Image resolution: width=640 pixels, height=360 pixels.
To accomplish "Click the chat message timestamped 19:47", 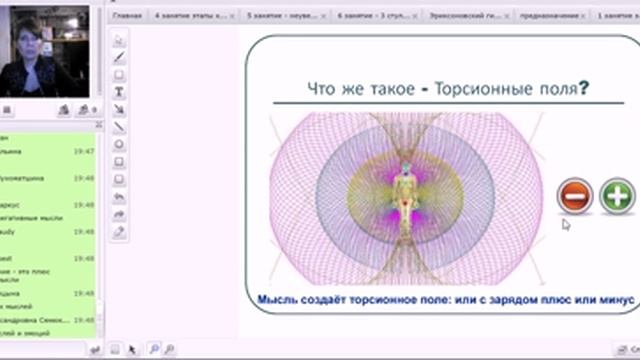I will pos(48,151).
